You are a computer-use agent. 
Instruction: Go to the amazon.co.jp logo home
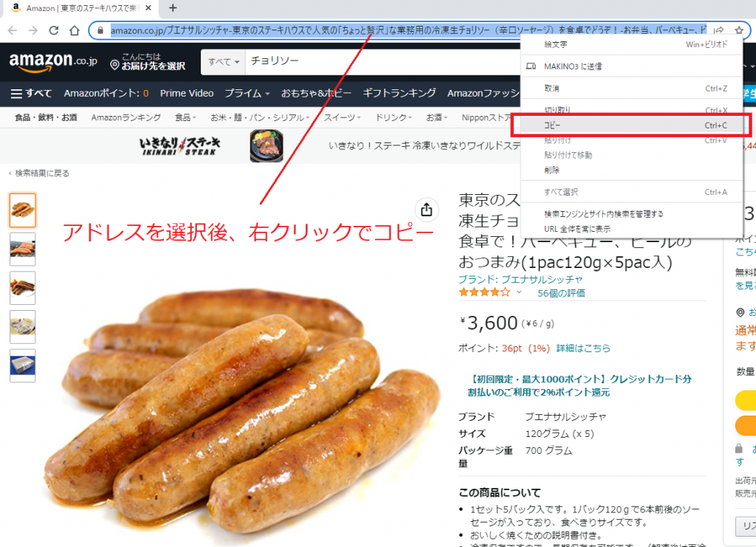click(x=53, y=62)
